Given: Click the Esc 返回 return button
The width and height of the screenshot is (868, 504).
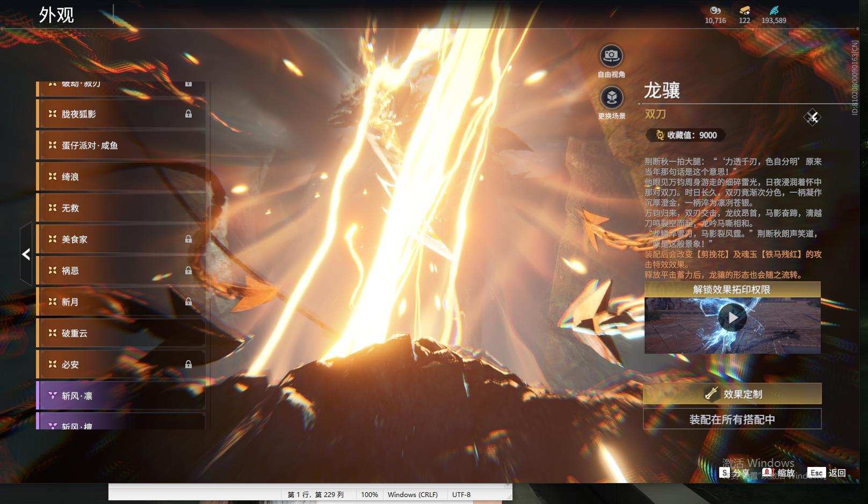Looking at the screenshot, I should (827, 472).
